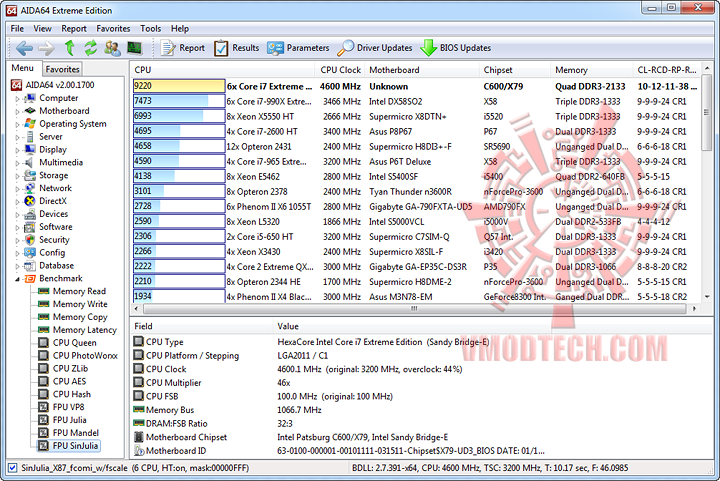This screenshot has width=720, height=481.
Task: Sort by the Motherboard column header
Action: pyautogui.click(x=422, y=70)
